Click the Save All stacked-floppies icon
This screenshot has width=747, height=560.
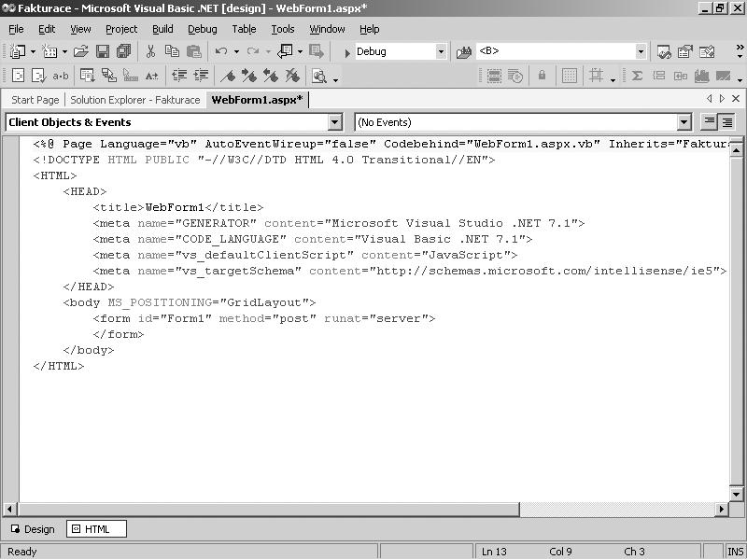(x=124, y=51)
